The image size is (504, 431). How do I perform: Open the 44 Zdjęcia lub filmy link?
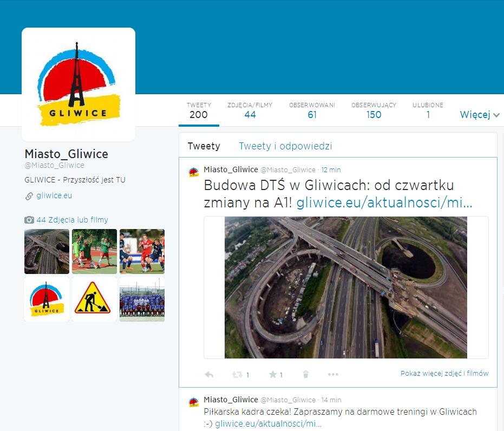coord(73,220)
